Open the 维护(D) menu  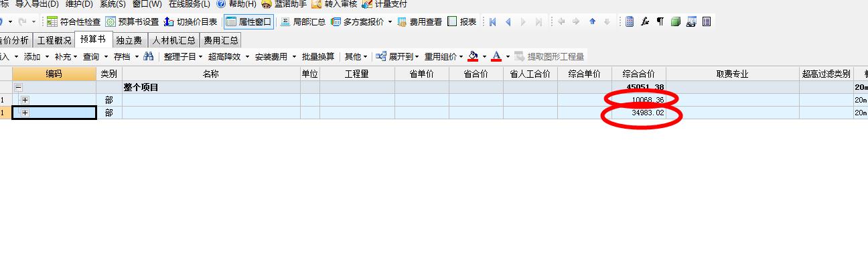(78, 4)
